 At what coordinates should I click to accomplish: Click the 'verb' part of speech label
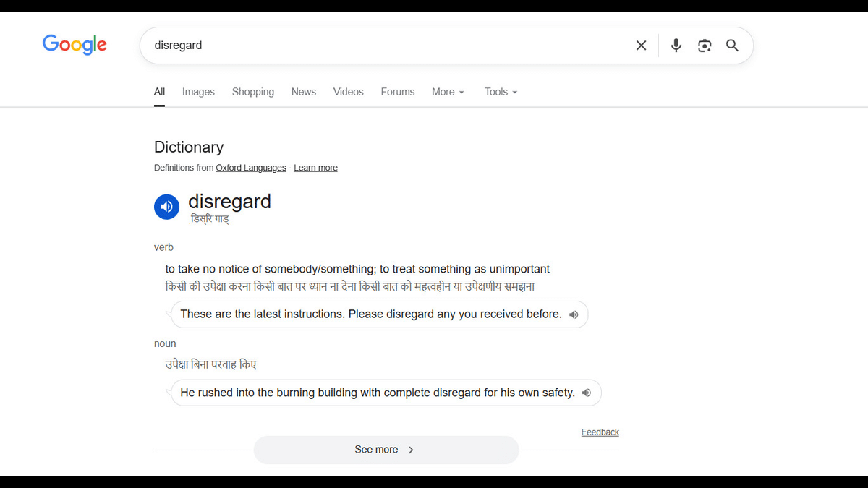[x=163, y=247]
